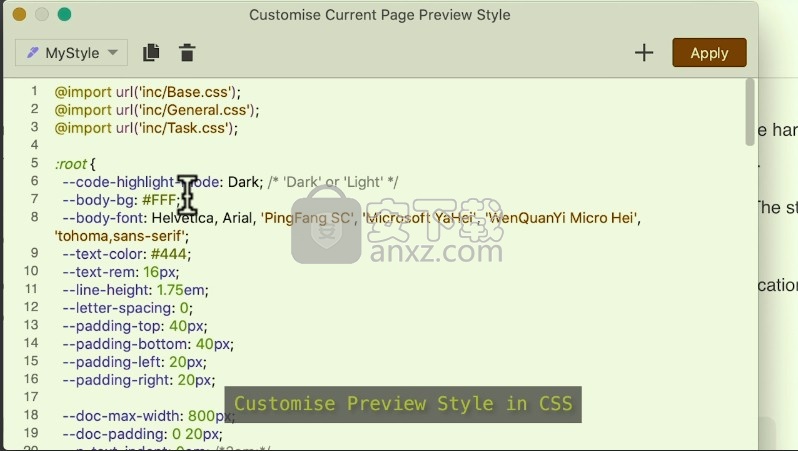Click line number 17 in gutter

(31, 397)
